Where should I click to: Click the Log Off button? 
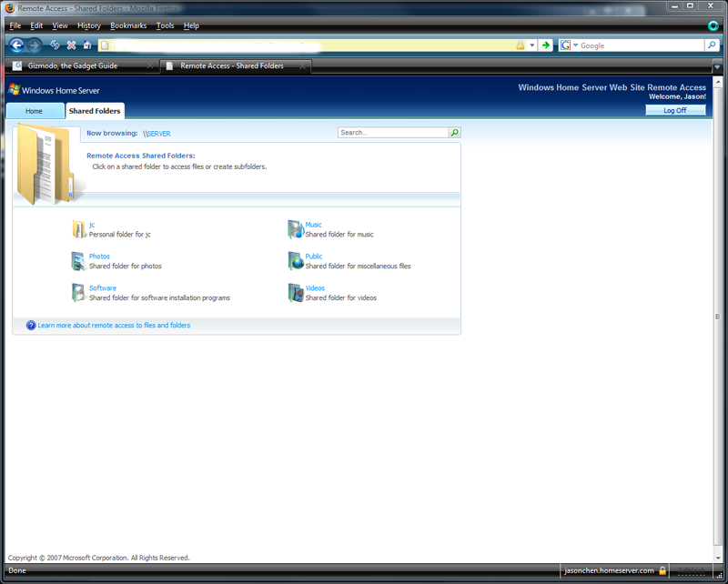tap(675, 110)
